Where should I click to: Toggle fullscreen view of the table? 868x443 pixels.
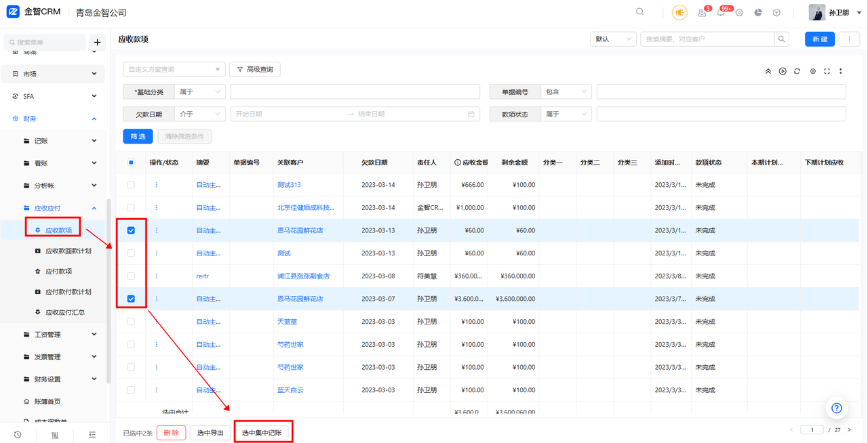coord(827,71)
